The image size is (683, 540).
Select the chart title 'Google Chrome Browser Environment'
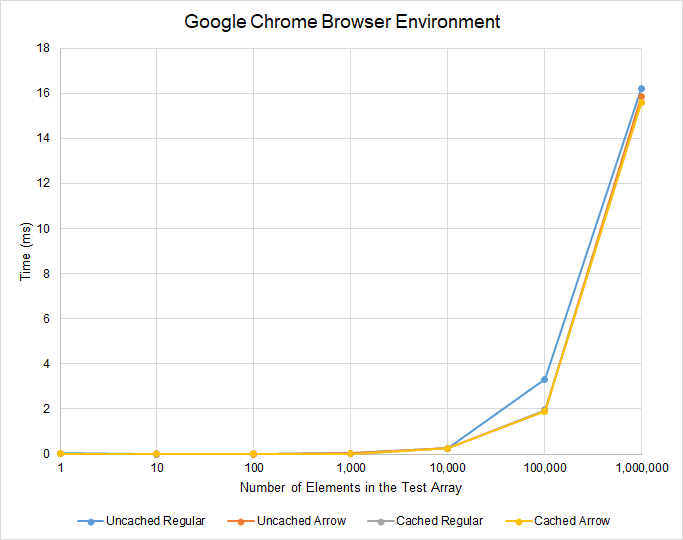(342, 22)
